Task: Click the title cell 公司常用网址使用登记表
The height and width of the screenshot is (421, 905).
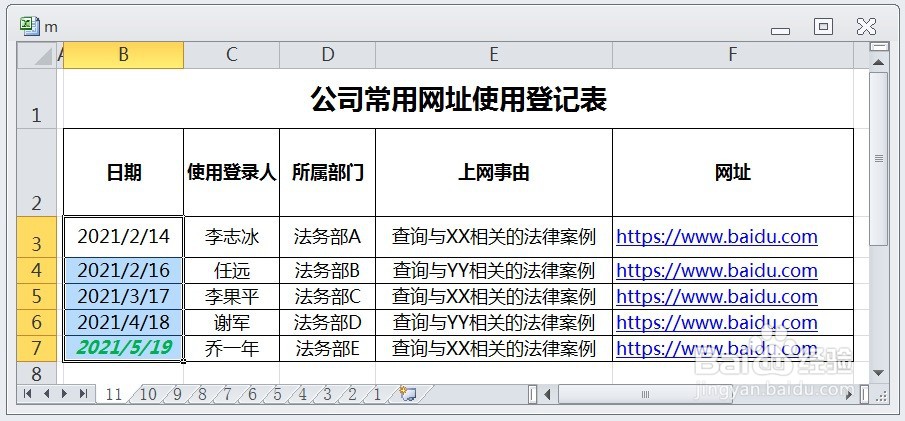Action: pyautogui.click(x=458, y=99)
